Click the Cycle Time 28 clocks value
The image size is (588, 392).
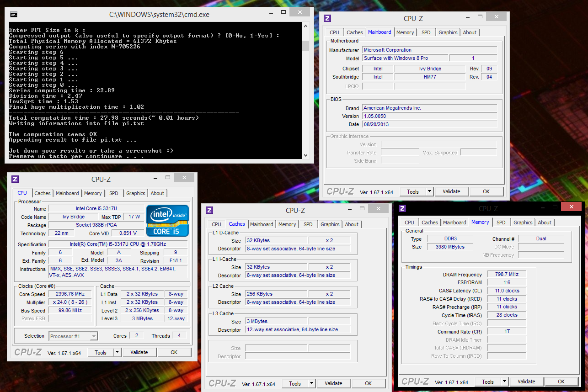507,315
